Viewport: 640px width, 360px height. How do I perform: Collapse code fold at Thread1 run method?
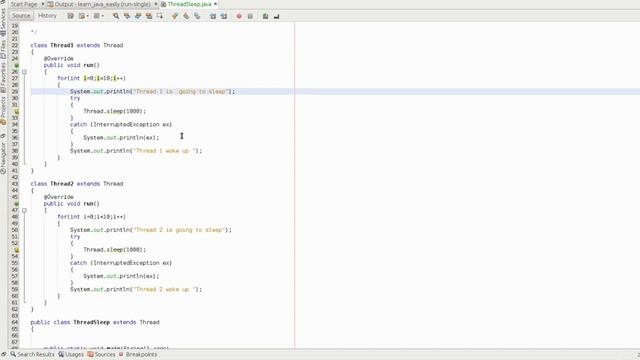coord(24,72)
